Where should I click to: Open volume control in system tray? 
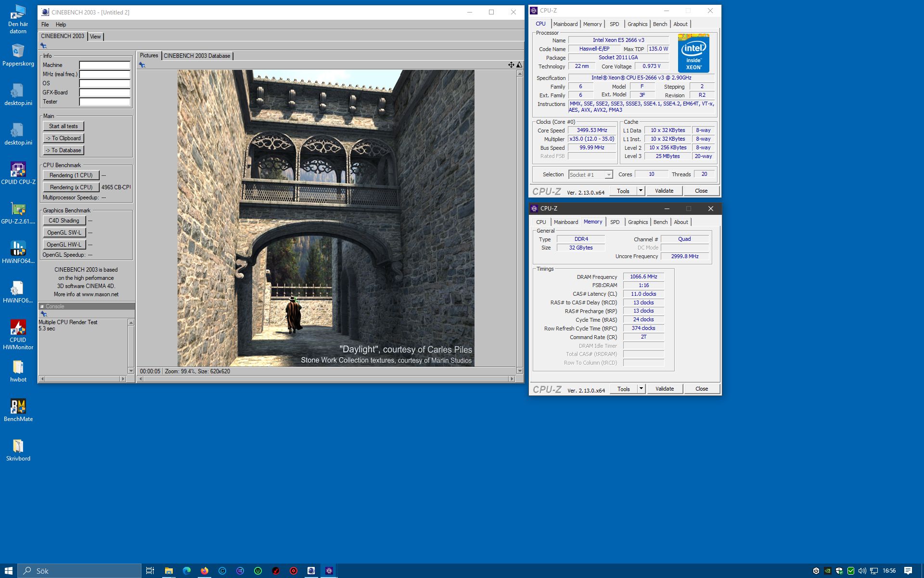pyautogui.click(x=862, y=571)
